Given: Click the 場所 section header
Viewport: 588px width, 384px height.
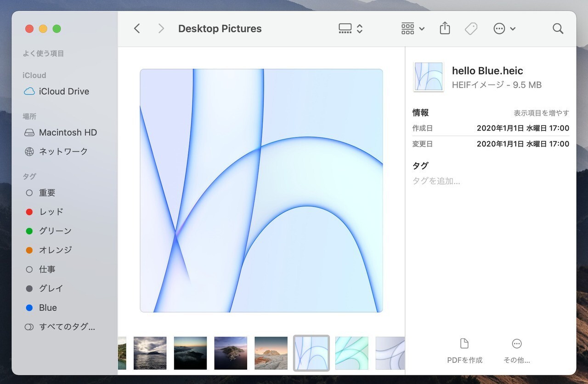Looking at the screenshot, I should point(29,117).
